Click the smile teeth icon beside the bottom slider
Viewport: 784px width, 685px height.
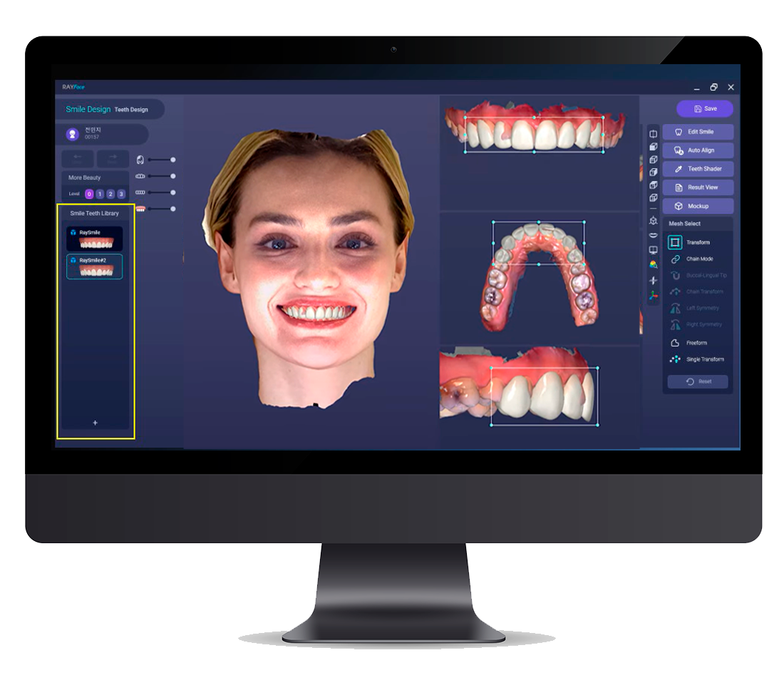(140, 209)
